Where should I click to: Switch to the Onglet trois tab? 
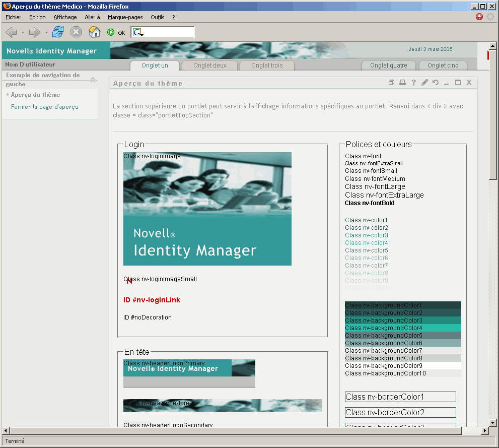(x=267, y=66)
